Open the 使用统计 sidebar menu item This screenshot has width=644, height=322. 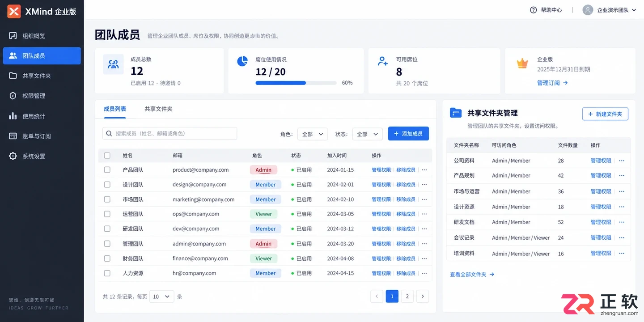click(x=42, y=116)
